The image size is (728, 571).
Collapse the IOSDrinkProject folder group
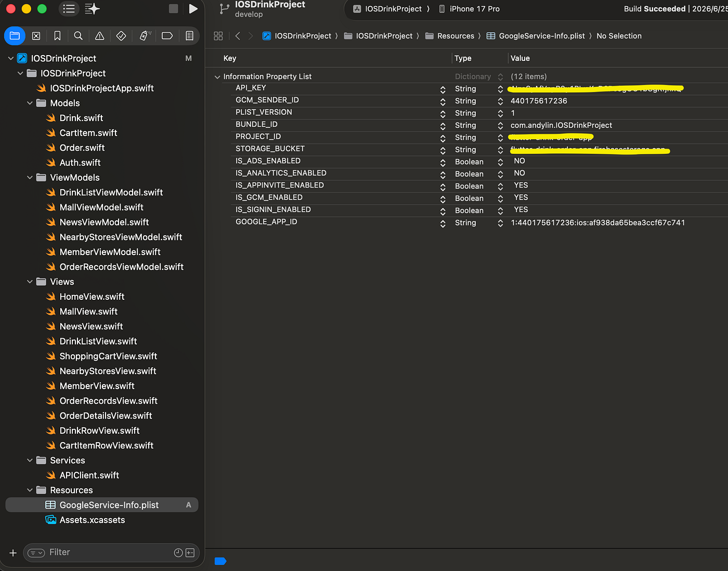click(x=20, y=73)
